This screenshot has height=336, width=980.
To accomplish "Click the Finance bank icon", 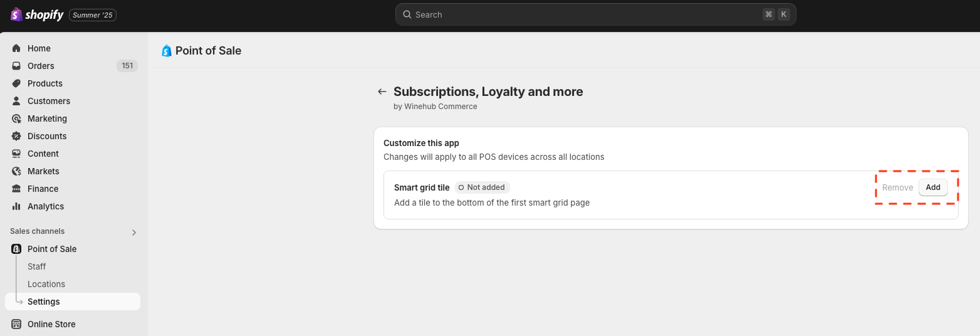I will tap(16, 189).
